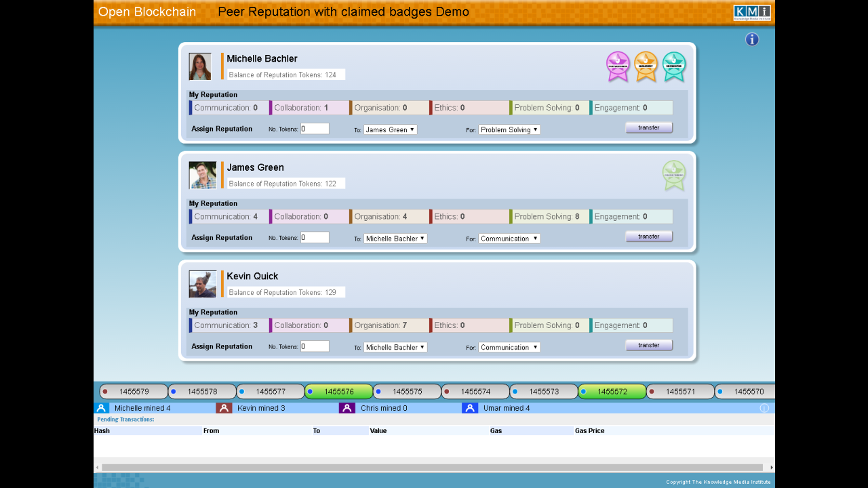Select green block 1455576
This screenshot has height=488, width=868.
coord(339,392)
